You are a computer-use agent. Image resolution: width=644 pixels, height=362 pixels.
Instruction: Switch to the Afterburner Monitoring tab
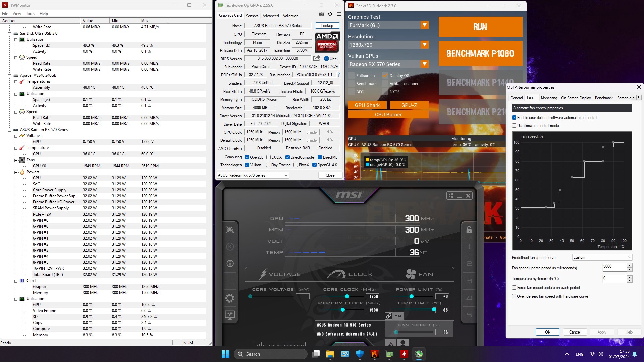coord(549,98)
